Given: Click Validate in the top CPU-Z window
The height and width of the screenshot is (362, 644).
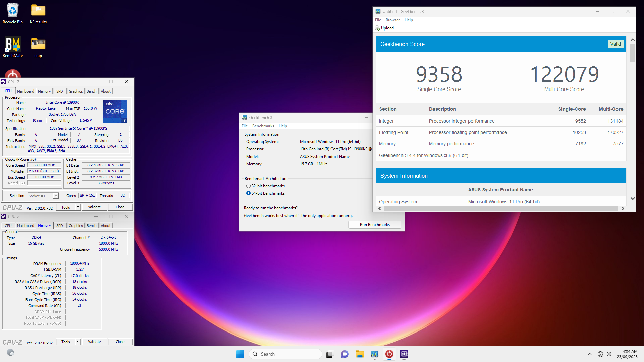Looking at the screenshot, I should (x=94, y=207).
